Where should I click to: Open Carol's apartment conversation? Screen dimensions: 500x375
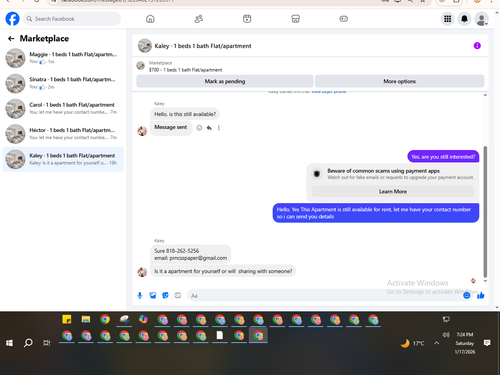[x=63, y=108]
